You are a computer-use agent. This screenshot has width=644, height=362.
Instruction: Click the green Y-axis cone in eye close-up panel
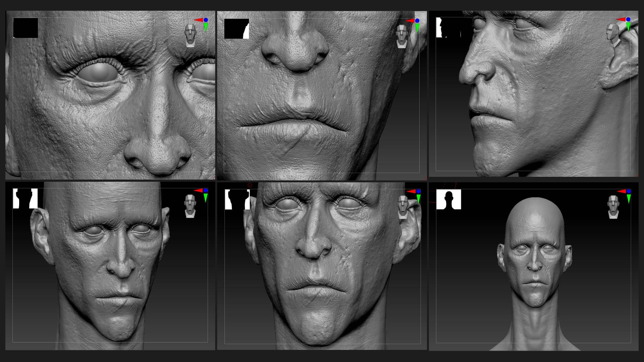[x=206, y=27]
